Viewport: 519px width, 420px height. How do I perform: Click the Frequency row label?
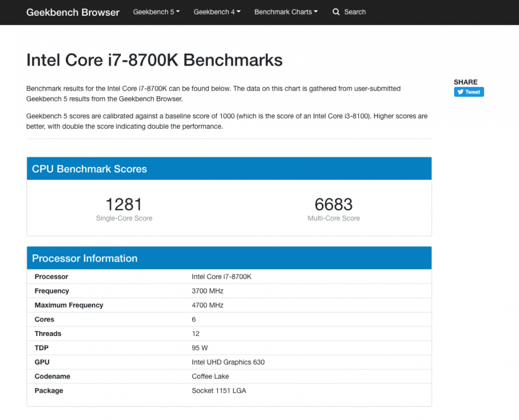(x=52, y=291)
